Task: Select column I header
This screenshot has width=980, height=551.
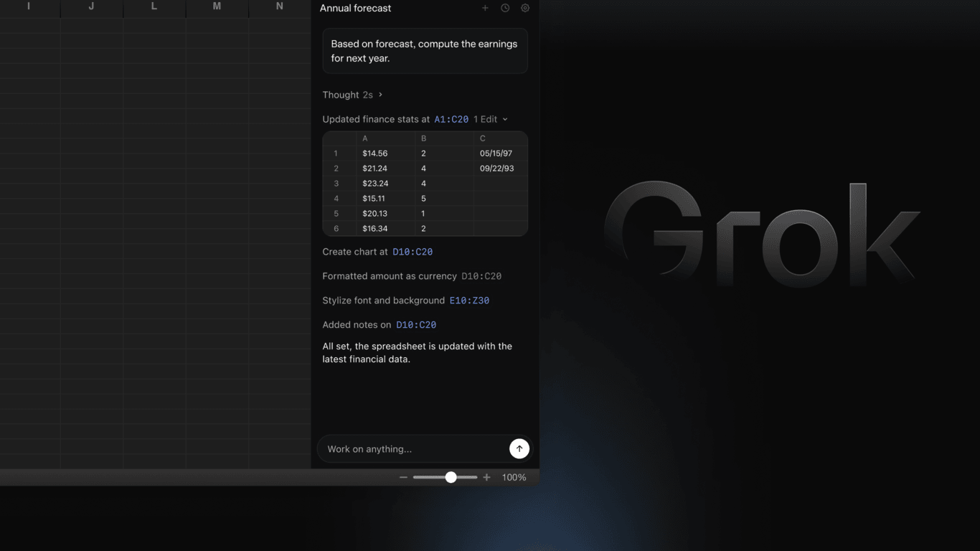Action: tap(29, 6)
